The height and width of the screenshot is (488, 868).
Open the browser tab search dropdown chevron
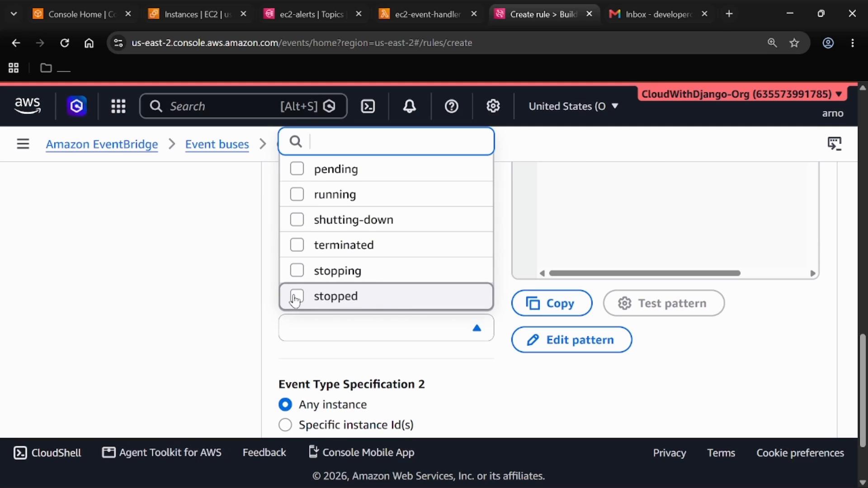pos(14,14)
